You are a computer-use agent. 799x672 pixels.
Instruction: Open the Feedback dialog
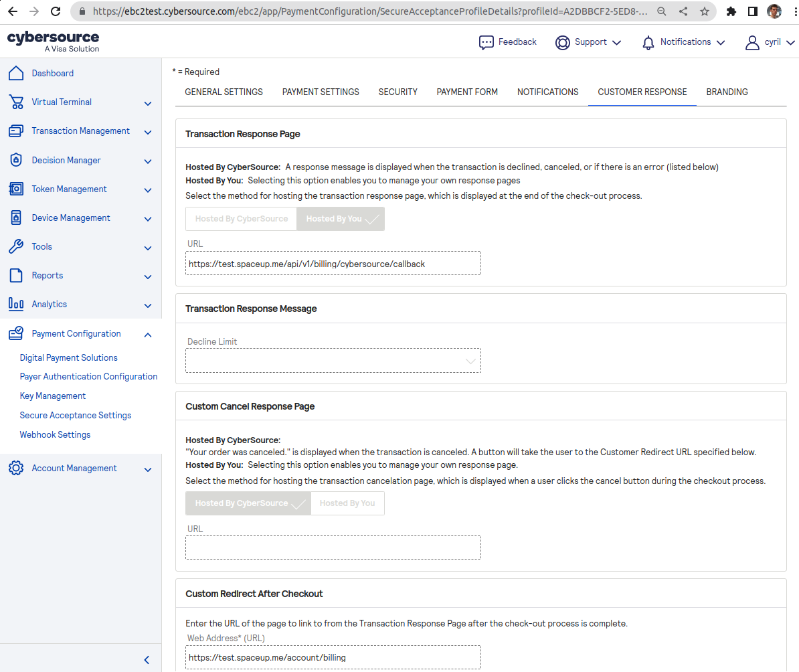pos(508,42)
